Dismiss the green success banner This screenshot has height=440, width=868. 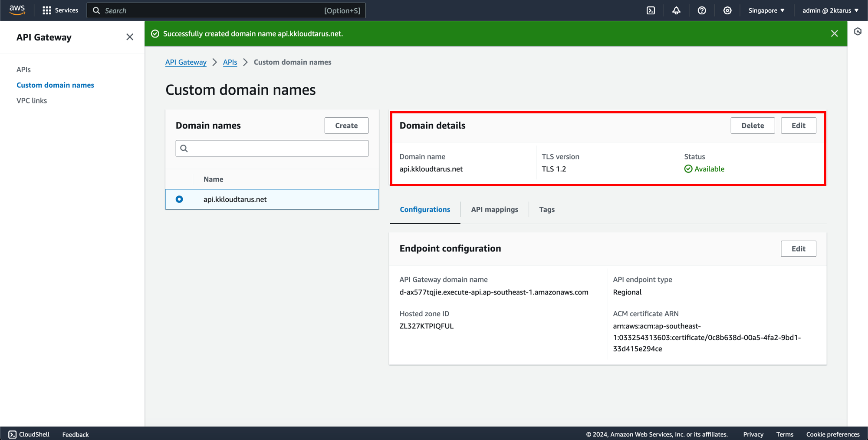coord(834,33)
